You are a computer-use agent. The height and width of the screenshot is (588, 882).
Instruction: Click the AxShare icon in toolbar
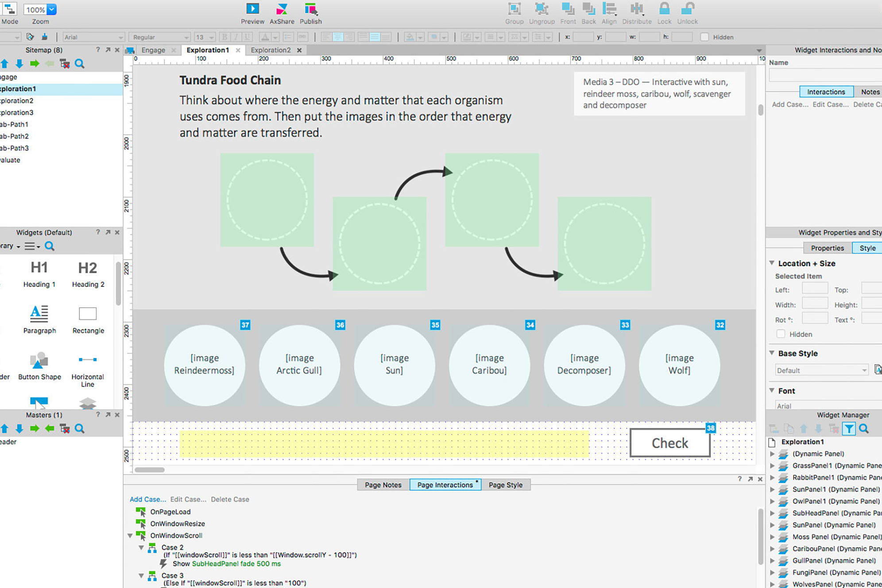[x=282, y=9]
